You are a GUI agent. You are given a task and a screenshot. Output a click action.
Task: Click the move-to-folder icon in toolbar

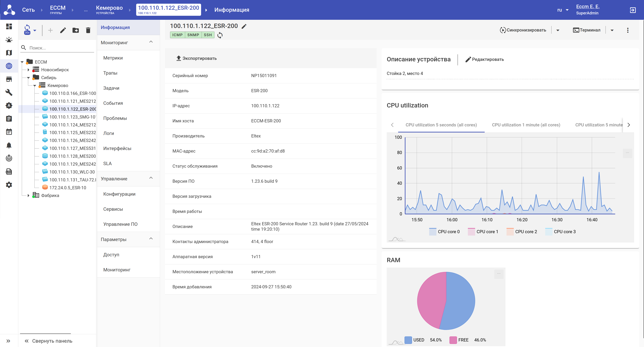click(75, 30)
